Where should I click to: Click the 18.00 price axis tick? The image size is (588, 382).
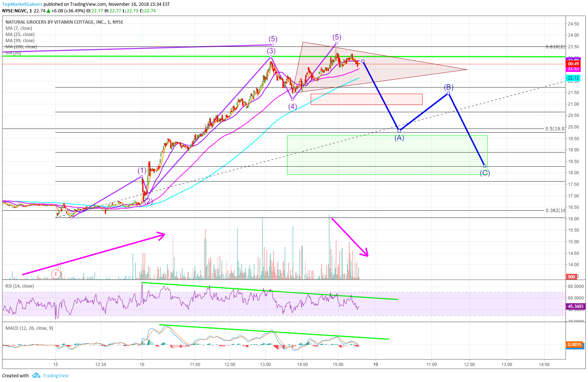[573, 173]
